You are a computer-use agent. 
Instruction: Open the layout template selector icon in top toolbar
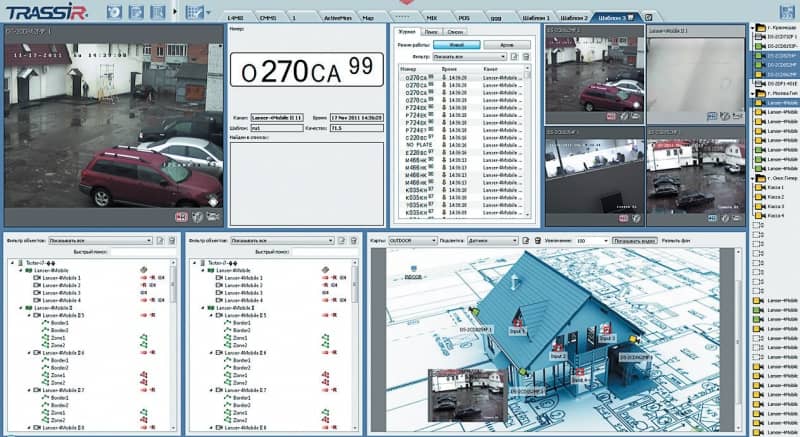[194, 12]
